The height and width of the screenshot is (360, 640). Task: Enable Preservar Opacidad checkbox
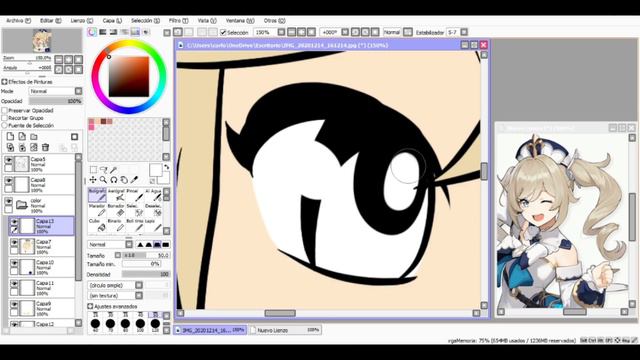(x=4, y=111)
